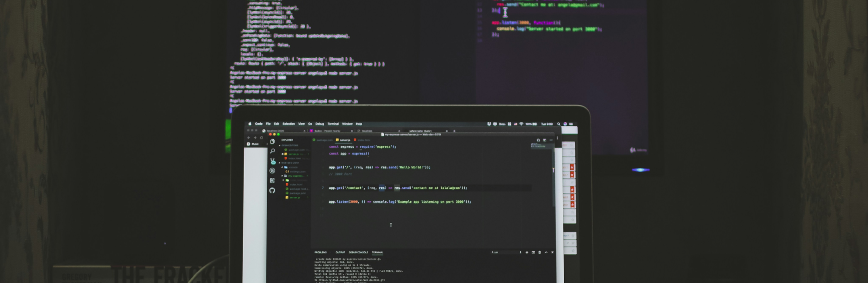Open the Debug view icon
The height and width of the screenshot is (283, 868).
pyautogui.click(x=272, y=171)
